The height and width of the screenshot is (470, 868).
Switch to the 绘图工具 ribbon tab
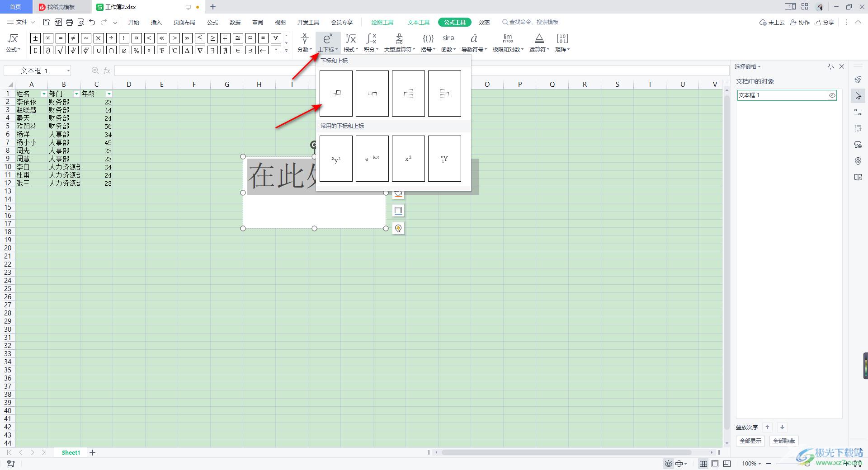(382, 22)
